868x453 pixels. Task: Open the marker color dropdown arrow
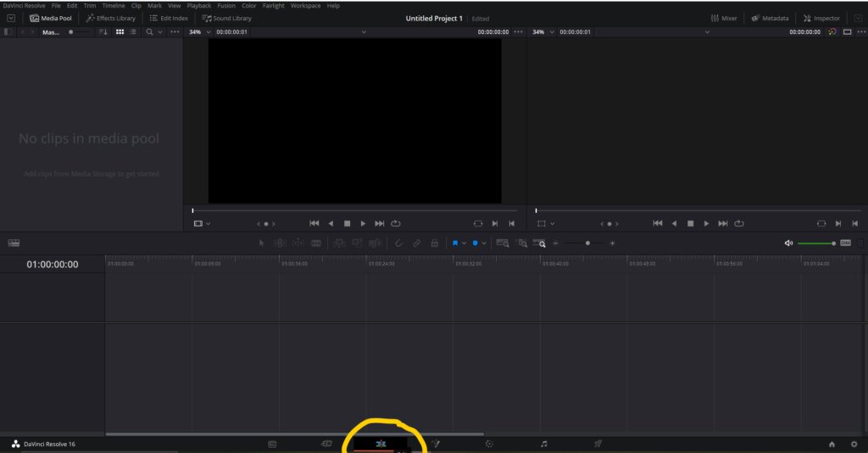(484, 243)
